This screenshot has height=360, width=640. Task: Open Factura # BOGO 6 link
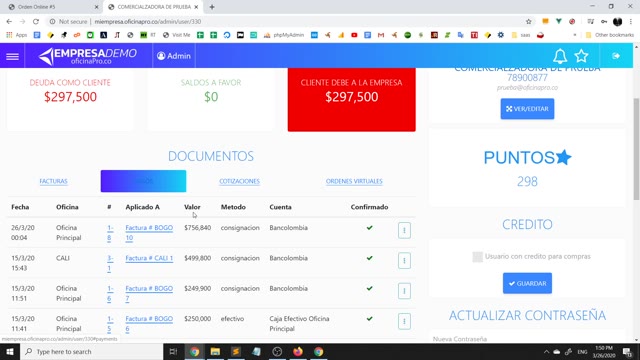pos(149,324)
